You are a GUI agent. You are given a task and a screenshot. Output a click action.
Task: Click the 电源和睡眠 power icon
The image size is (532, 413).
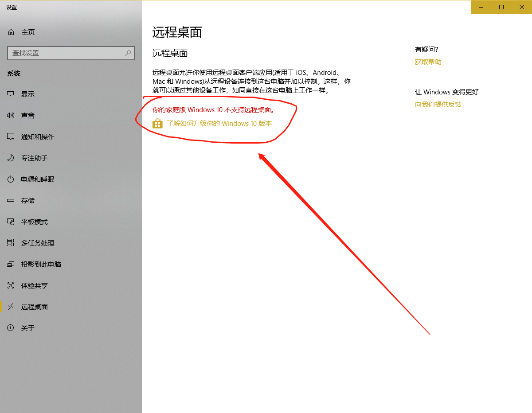[11, 179]
